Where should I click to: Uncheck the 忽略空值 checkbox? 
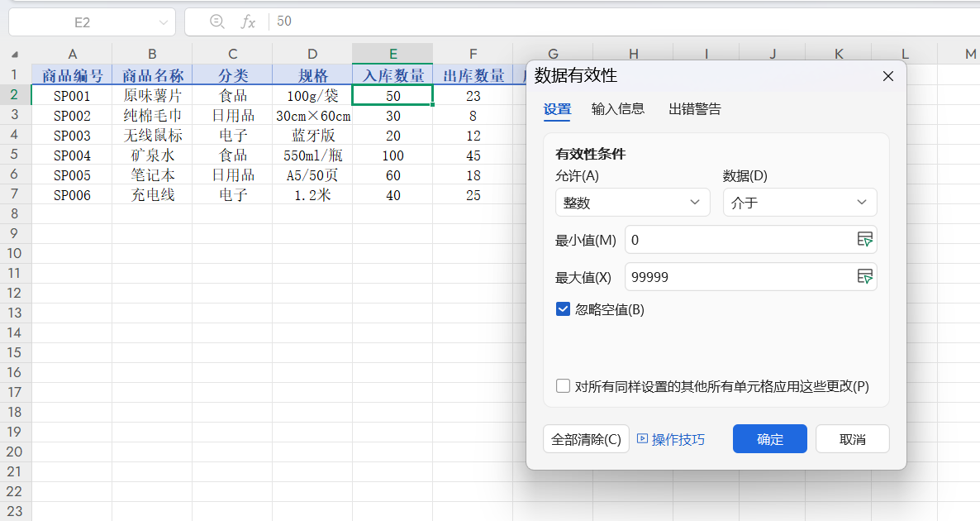click(x=564, y=309)
